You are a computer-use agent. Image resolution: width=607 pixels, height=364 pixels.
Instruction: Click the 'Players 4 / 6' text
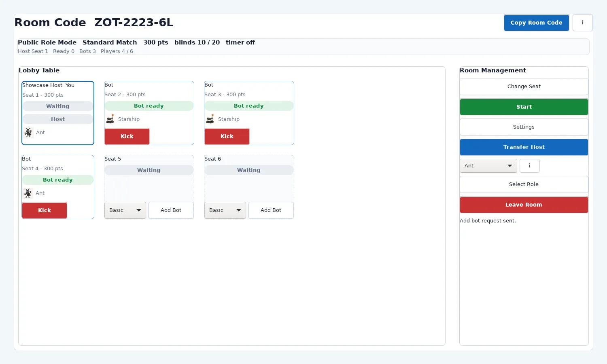point(117,51)
